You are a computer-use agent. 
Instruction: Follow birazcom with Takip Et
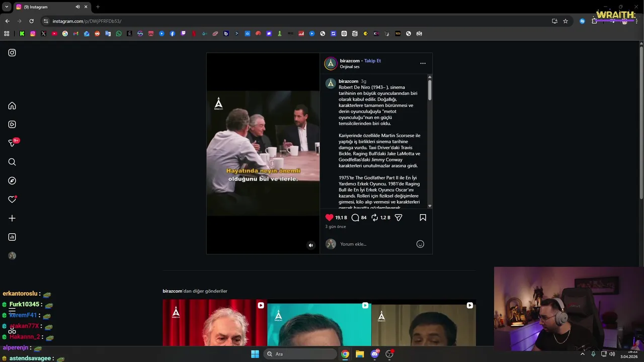pos(372,61)
